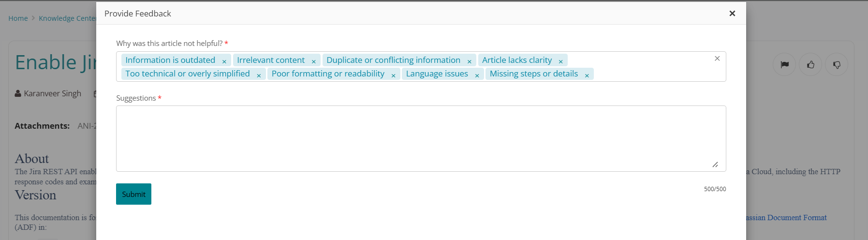Open Atlassian Document Format link

pyautogui.click(x=786, y=218)
